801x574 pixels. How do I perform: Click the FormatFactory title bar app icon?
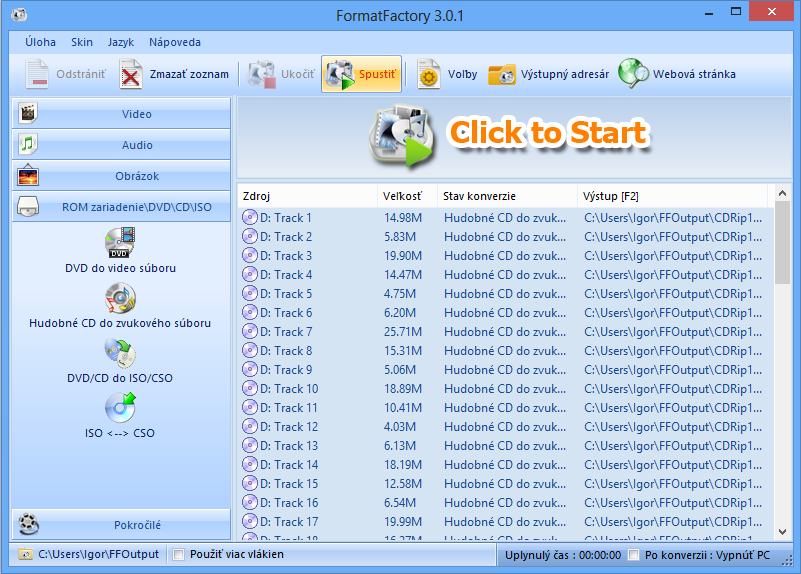(x=19, y=15)
